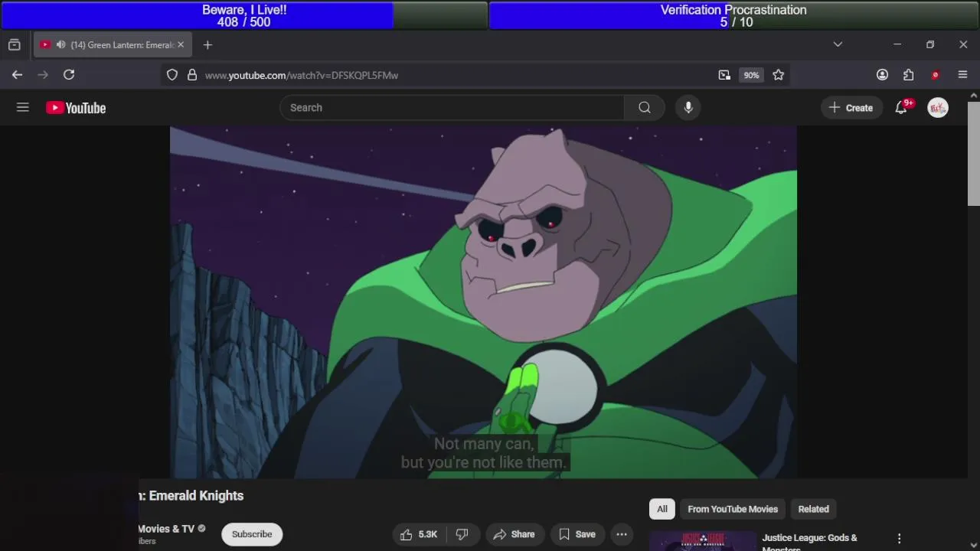Start voice search with microphone
The height and width of the screenshot is (551, 980).
(688, 108)
